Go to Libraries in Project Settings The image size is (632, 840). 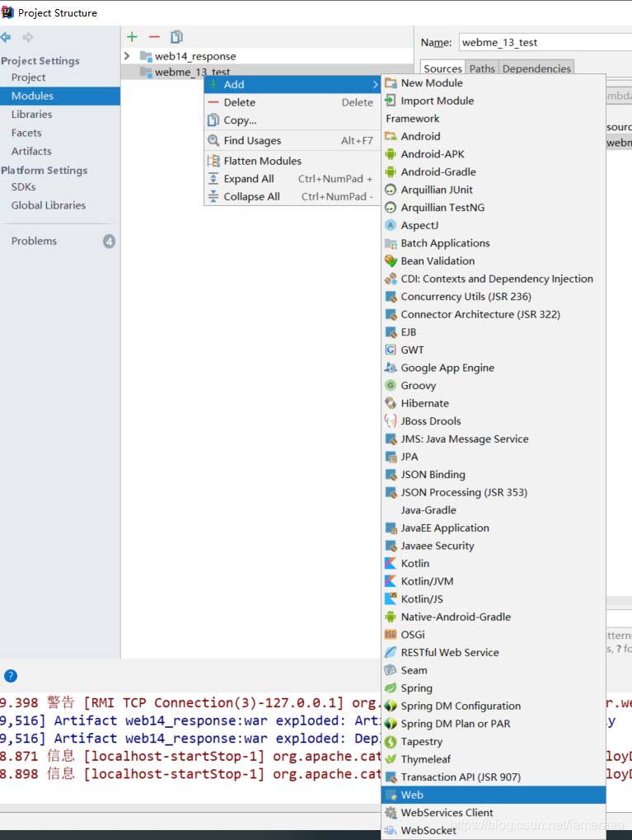tap(31, 114)
